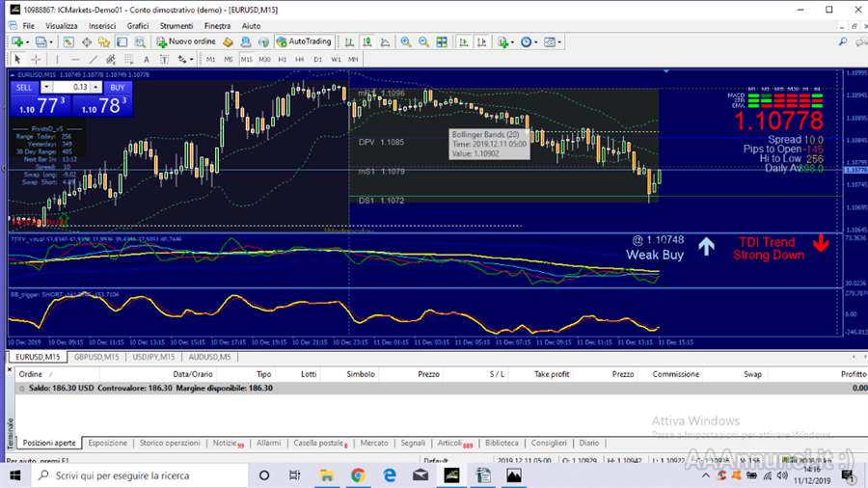Click the Nuovo ordine button

(x=186, y=42)
